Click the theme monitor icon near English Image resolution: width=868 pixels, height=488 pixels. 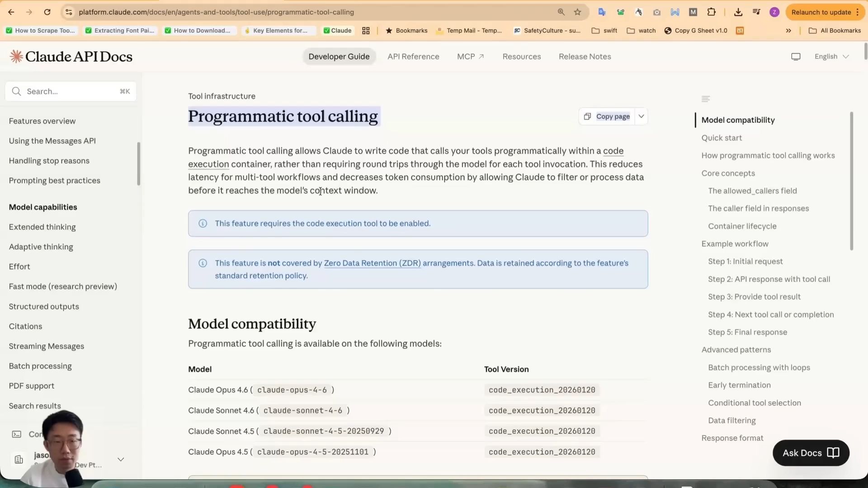796,56
